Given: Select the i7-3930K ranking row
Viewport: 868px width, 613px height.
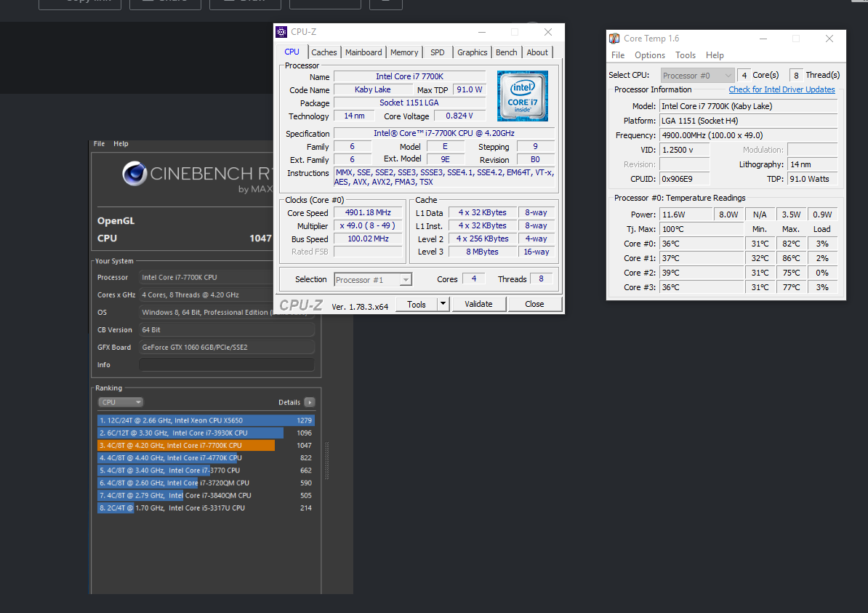Looking at the screenshot, I should (x=206, y=433).
